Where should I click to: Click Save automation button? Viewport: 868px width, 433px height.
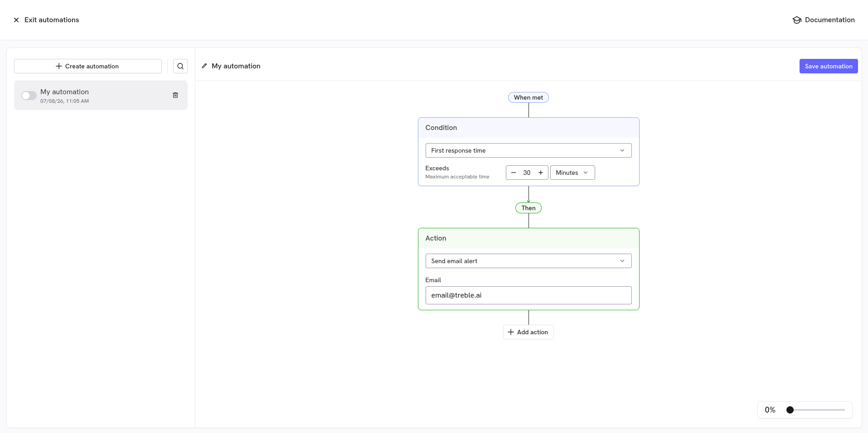tap(829, 66)
